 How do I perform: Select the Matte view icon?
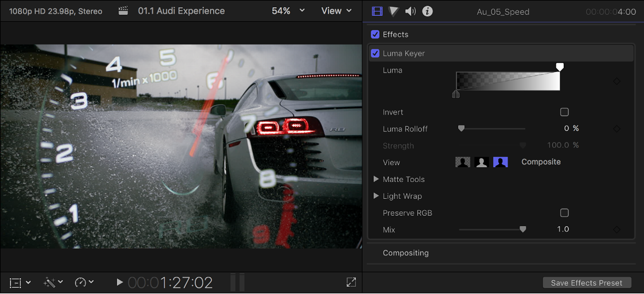coord(482,162)
